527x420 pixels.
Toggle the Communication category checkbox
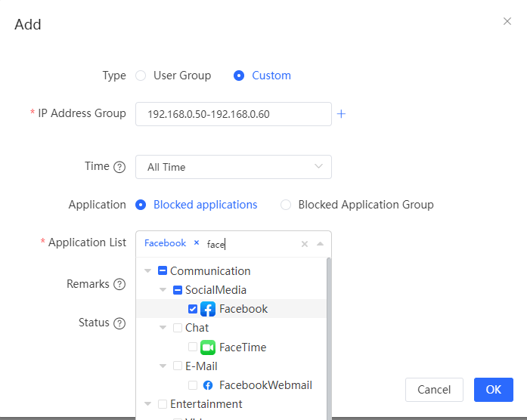point(163,270)
